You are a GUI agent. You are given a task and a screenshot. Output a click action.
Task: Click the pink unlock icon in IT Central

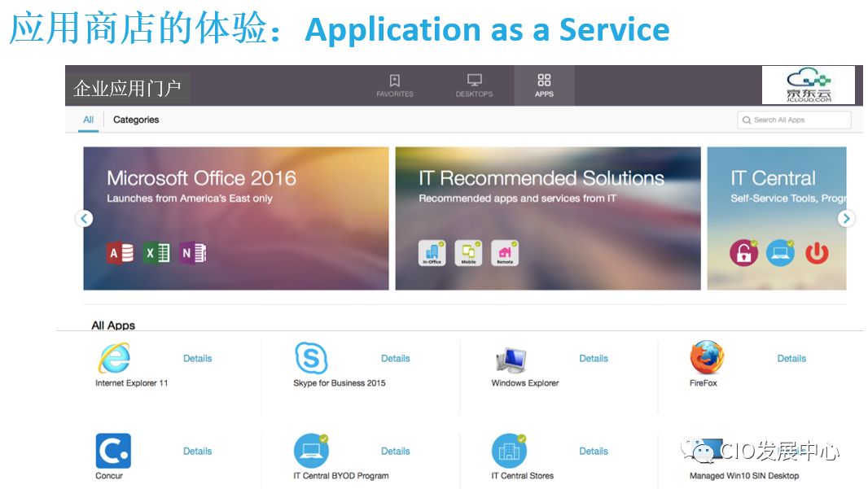743,253
